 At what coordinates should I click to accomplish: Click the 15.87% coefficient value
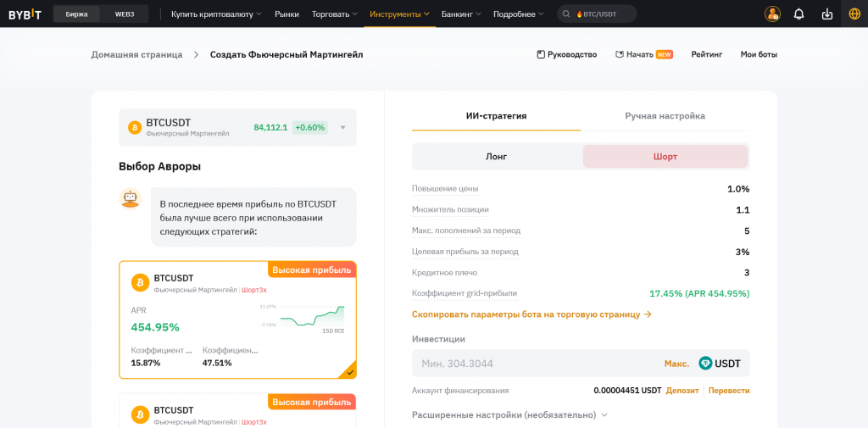(x=146, y=364)
